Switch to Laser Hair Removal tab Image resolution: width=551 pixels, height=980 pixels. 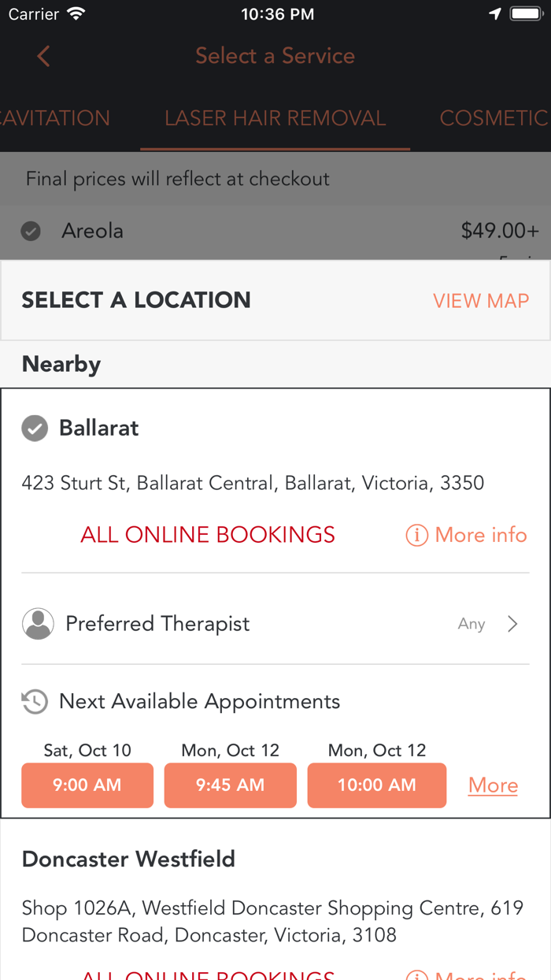(275, 118)
